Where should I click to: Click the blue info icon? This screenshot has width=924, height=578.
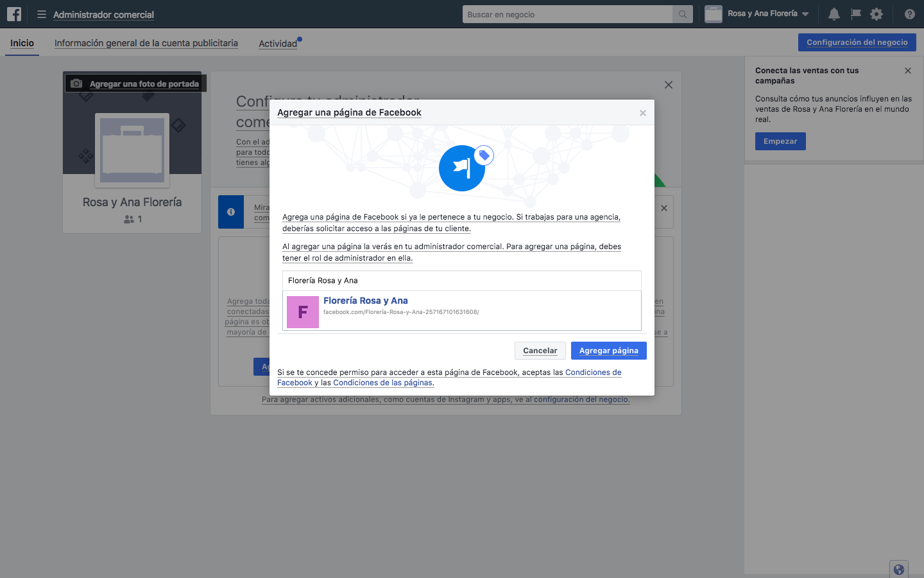click(231, 212)
